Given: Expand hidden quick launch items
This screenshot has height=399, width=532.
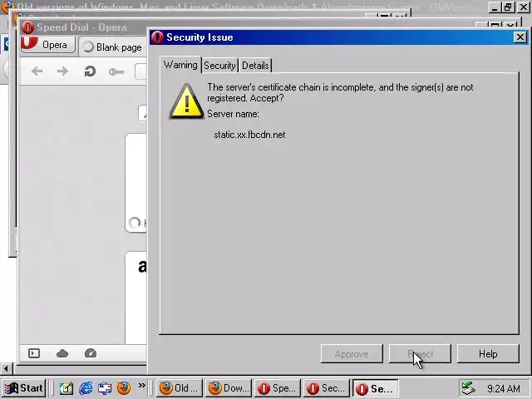Looking at the screenshot, I should [142, 385].
